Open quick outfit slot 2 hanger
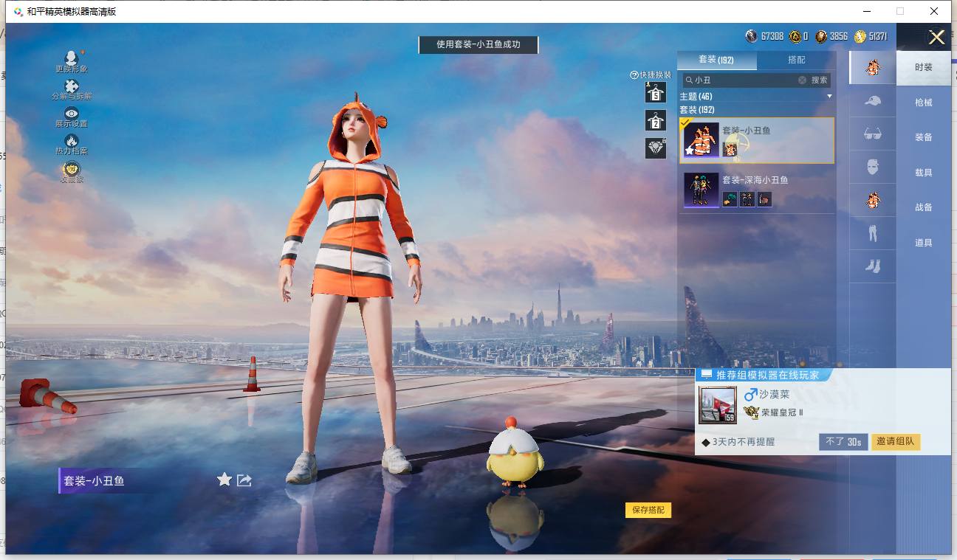This screenshot has height=560, width=957. (655, 120)
